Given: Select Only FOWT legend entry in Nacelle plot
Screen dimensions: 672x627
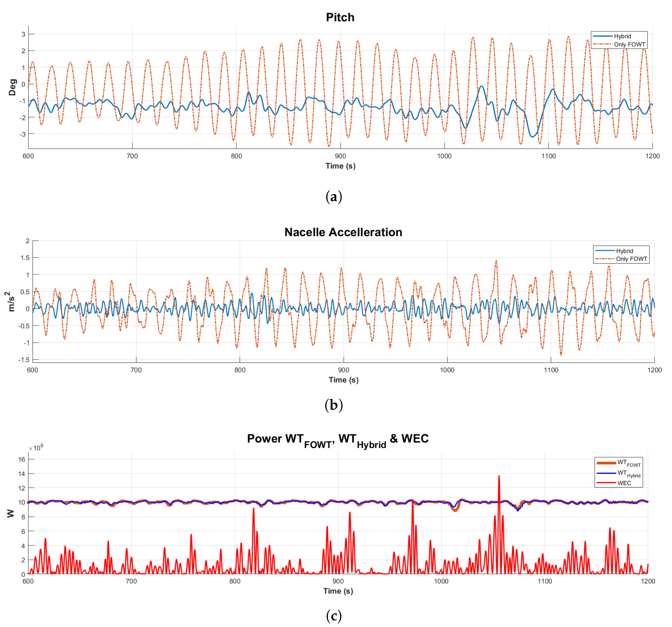Looking at the screenshot, I should [x=631, y=259].
